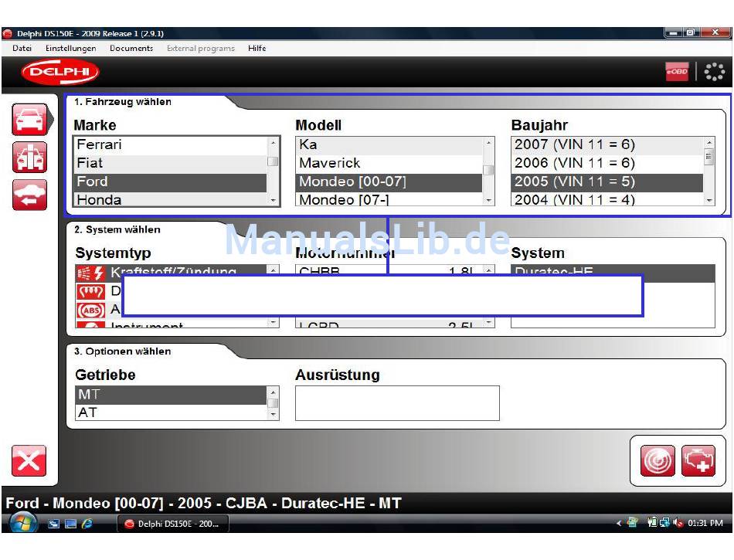Click the Baujahr list scrollbar thumb
Viewport: 734px width, 560px height.
click(709, 157)
